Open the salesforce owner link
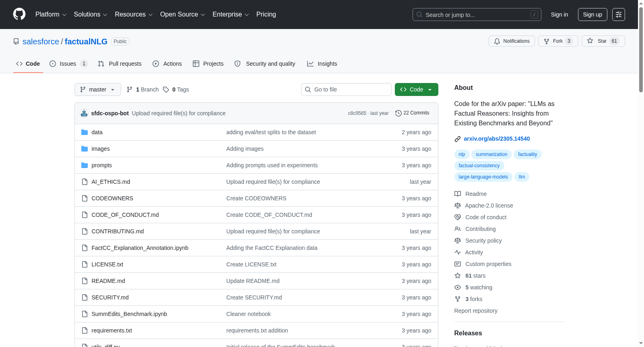This screenshot has width=644, height=347. click(x=41, y=42)
